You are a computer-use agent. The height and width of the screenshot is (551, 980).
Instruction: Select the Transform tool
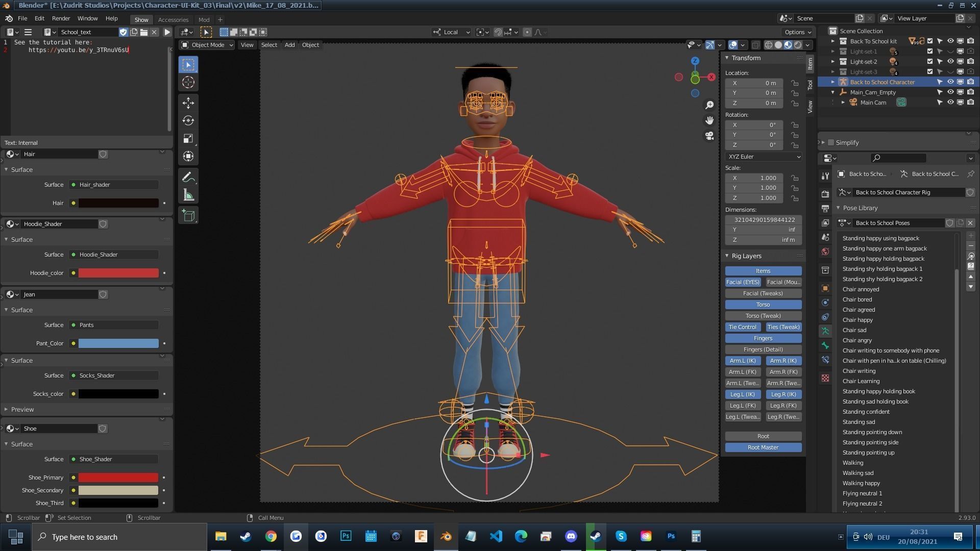pos(188,156)
